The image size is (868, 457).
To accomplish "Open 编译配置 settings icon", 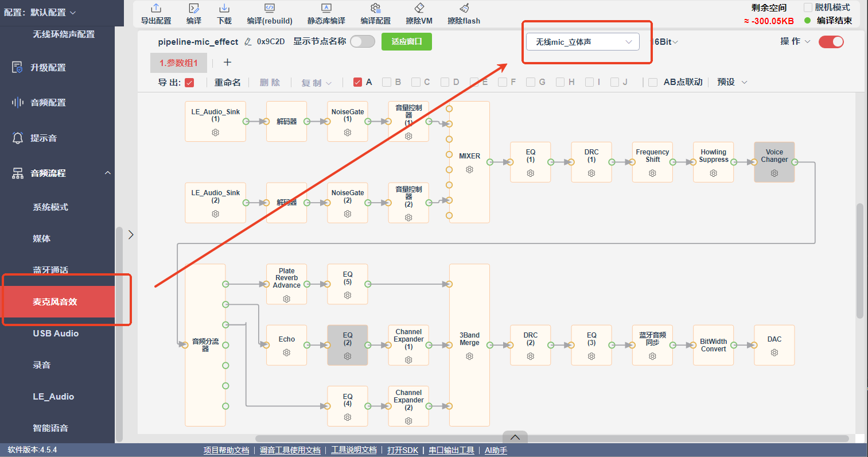I will 376,8.
